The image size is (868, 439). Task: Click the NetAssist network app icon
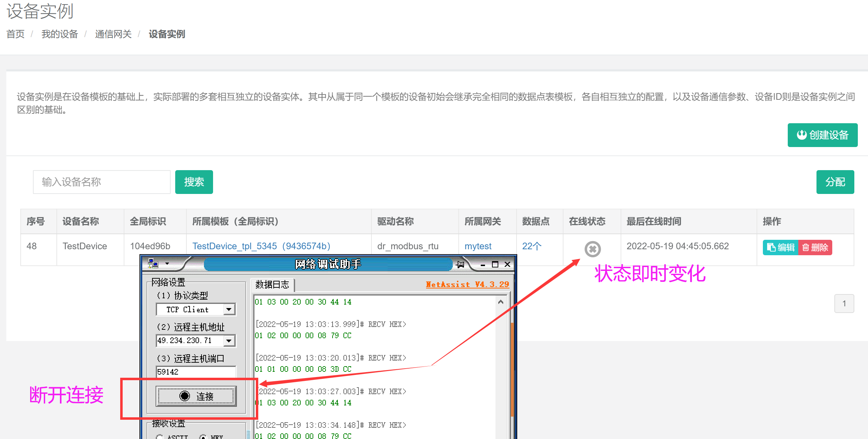(x=153, y=264)
